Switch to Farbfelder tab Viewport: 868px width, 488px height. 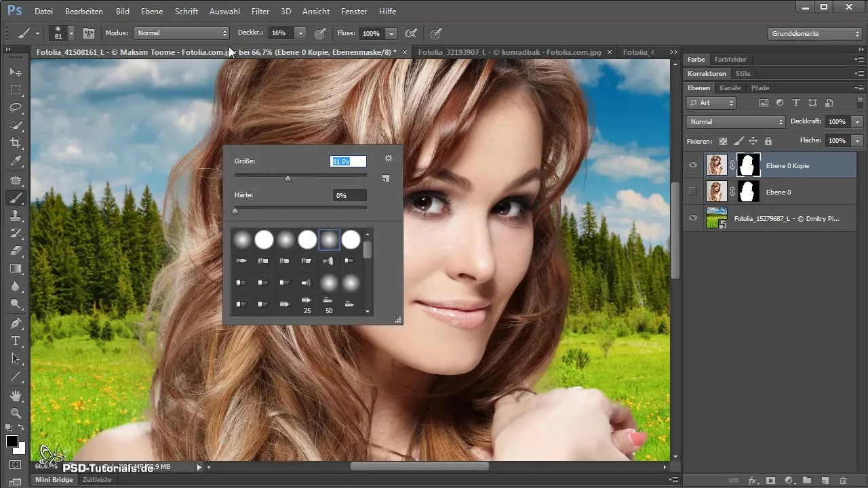(x=730, y=60)
